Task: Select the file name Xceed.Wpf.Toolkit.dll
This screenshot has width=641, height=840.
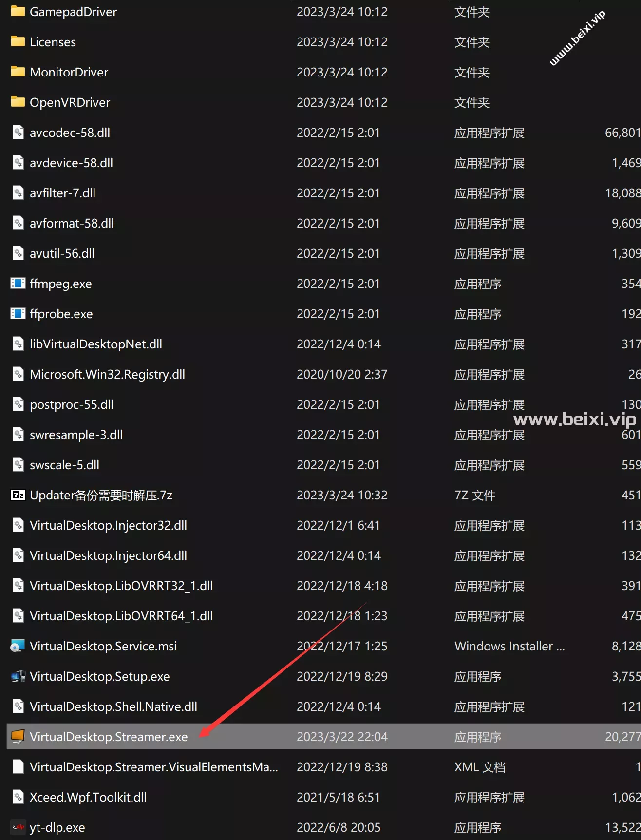Action: [88, 797]
